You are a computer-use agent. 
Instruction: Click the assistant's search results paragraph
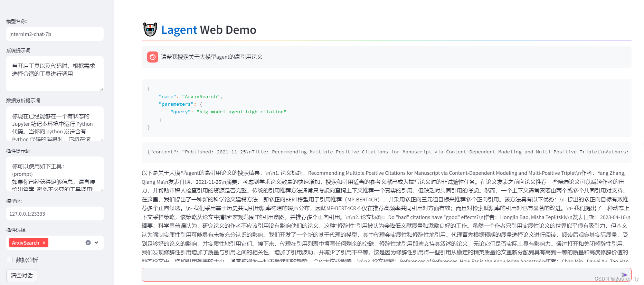point(386,216)
